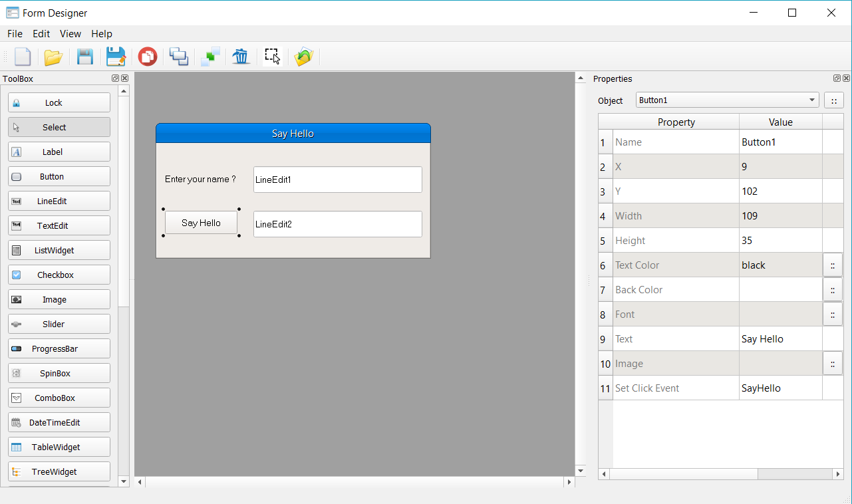Viewport: 852px width, 504px height.
Task: Open the Edit menu
Action: click(x=41, y=33)
